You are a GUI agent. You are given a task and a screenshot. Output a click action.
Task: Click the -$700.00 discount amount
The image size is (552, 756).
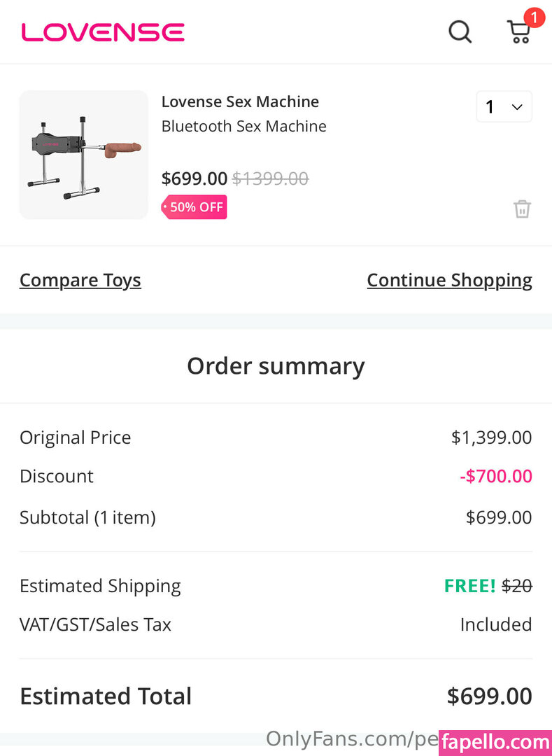click(496, 476)
